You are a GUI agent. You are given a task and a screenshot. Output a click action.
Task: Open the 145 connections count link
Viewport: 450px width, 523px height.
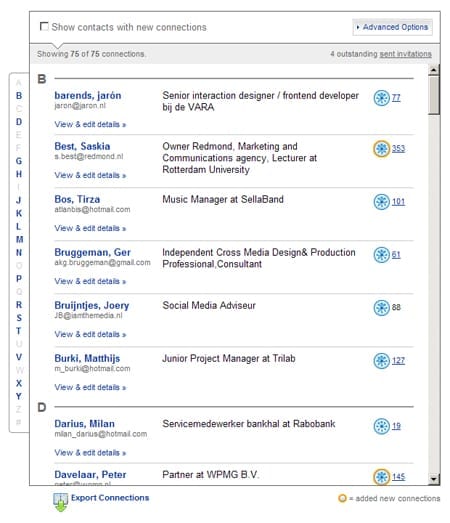[398, 477]
